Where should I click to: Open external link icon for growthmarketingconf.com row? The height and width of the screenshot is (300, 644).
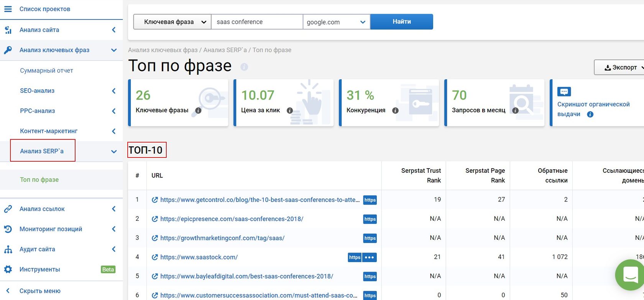pos(155,238)
